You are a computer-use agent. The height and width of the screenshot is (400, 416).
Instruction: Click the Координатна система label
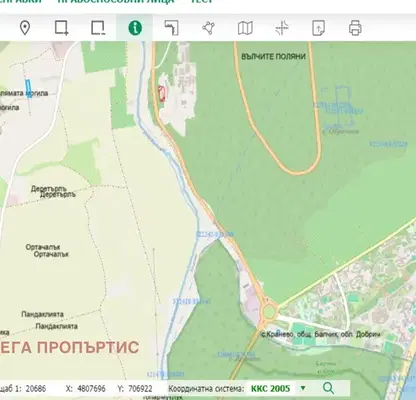click(206, 389)
